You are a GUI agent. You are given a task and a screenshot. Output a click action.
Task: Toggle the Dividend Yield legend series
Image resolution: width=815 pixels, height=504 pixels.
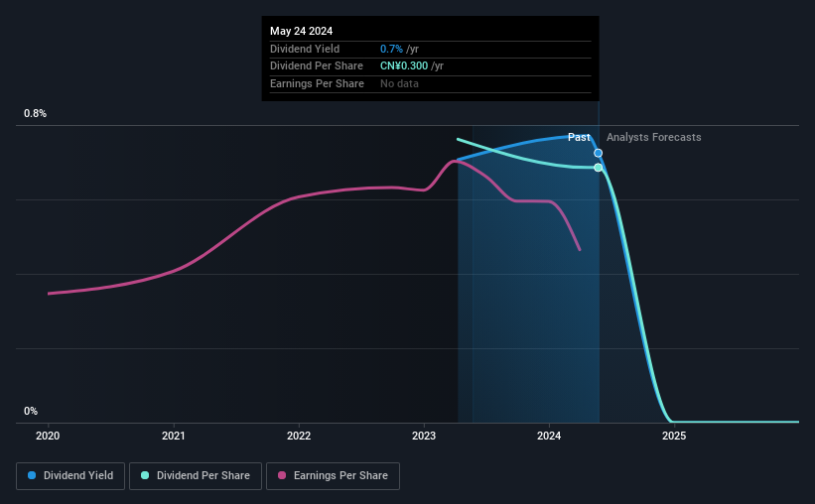point(70,476)
